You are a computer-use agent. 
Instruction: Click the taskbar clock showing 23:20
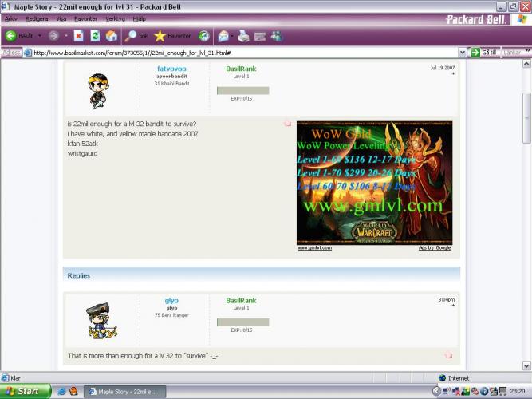pos(517,392)
